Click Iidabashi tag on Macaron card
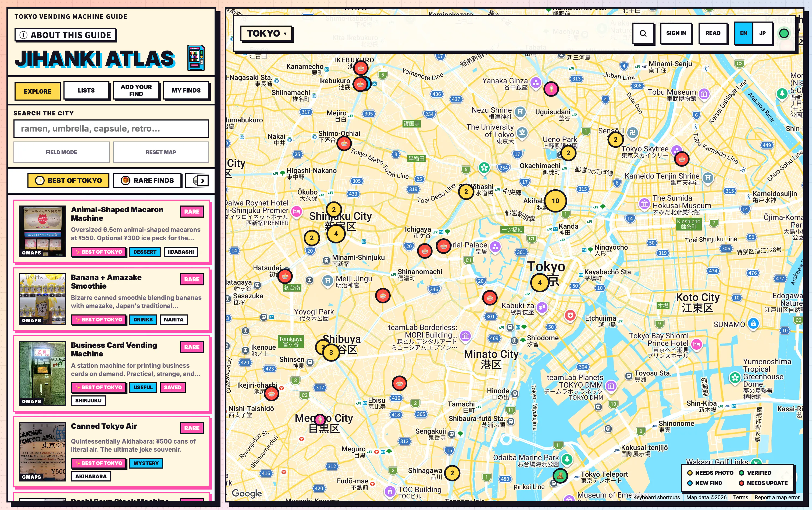 point(181,252)
